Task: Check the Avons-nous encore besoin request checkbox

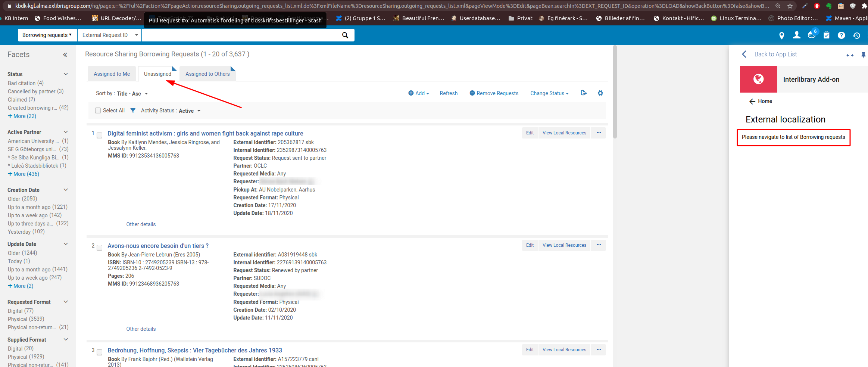Action: [x=100, y=248]
